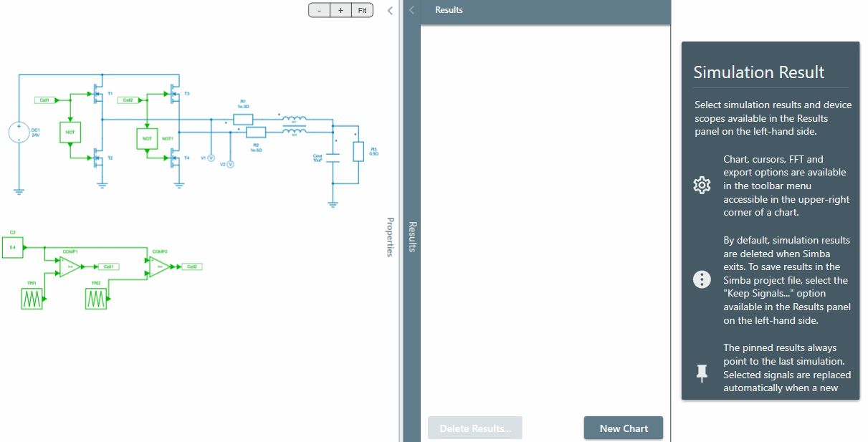Viewport: 868px width, 442px height.
Task: Select the COMP1 comparator block
Action: point(70,266)
